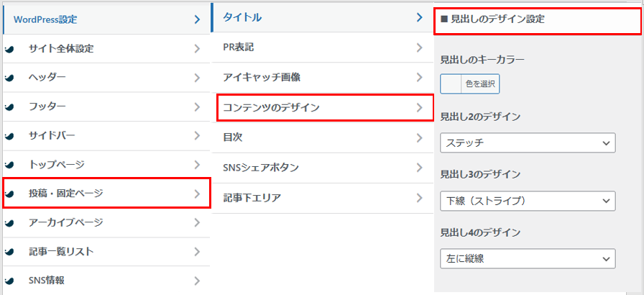This screenshot has height=295, width=644.
Task: Open the 見出し4のデザイン dropdown
Action: click(x=528, y=258)
